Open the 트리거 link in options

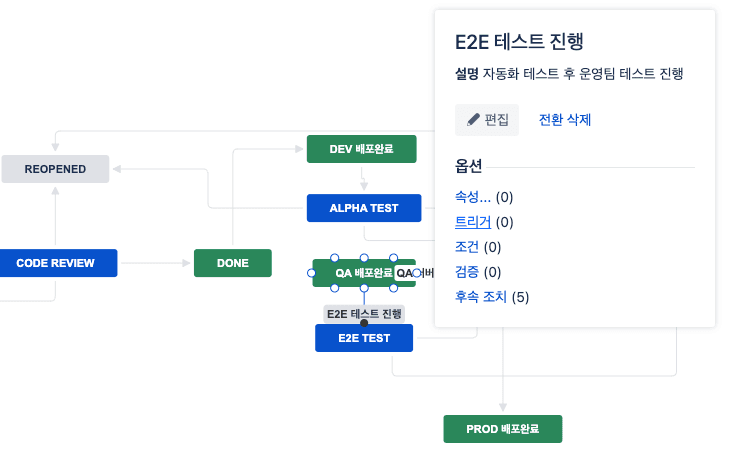[473, 222]
